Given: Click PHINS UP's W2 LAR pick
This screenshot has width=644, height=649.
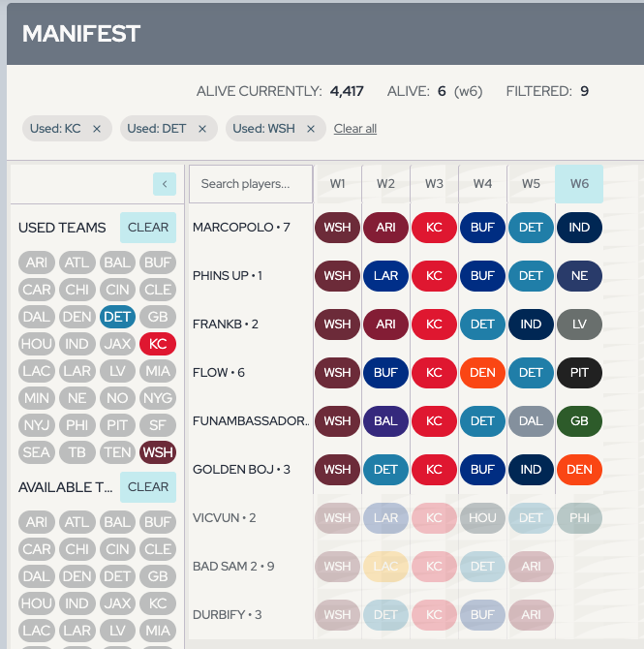Looking at the screenshot, I should (385, 276).
